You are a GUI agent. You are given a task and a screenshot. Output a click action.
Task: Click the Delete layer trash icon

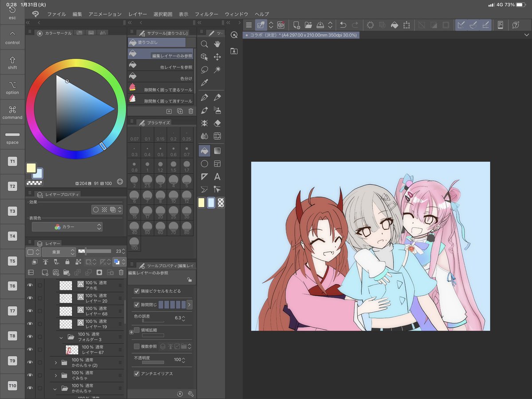(x=121, y=272)
